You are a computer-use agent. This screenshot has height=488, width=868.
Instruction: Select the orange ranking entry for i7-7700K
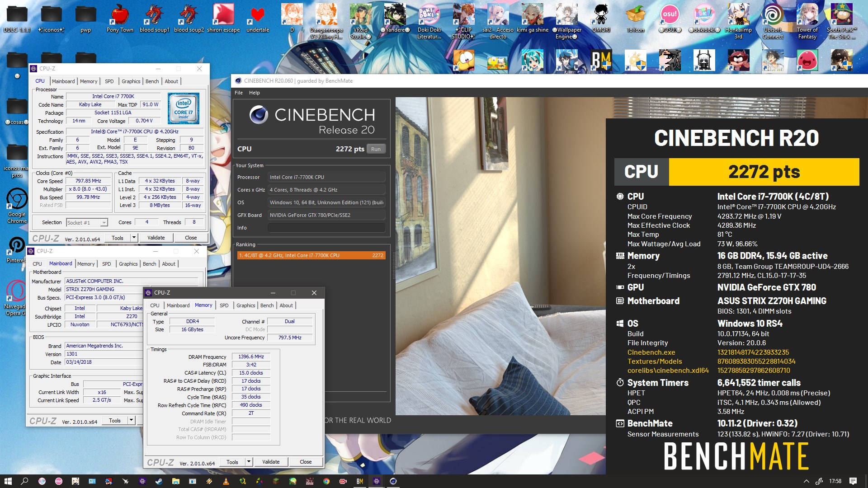point(311,255)
